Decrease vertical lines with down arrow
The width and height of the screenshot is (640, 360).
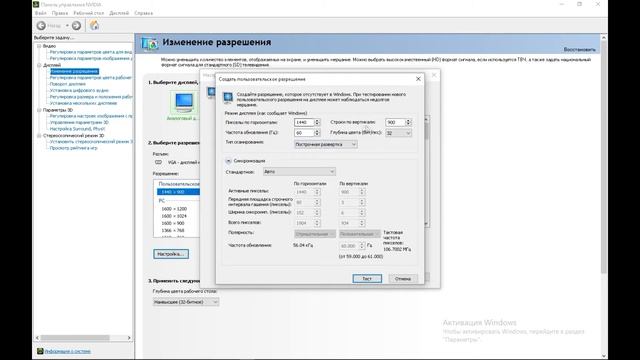[x=408, y=124]
